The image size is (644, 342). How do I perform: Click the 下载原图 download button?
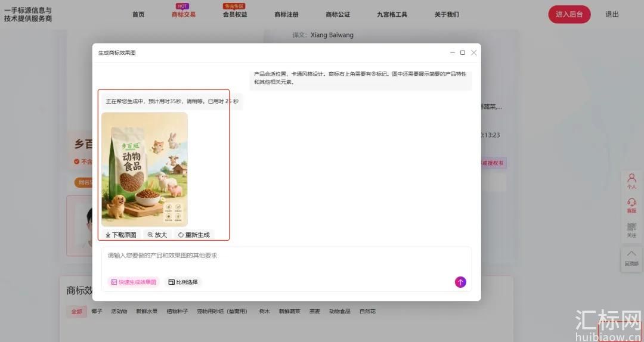pyautogui.click(x=120, y=235)
